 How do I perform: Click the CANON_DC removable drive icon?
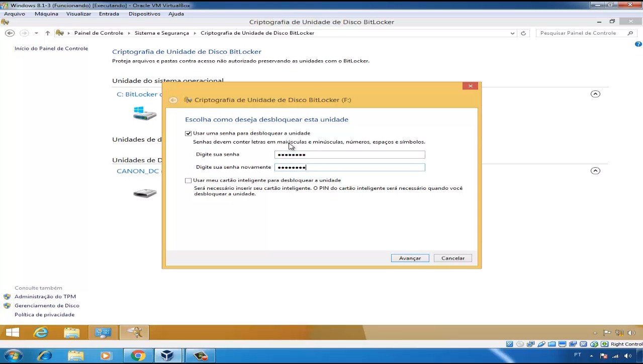[x=145, y=192]
